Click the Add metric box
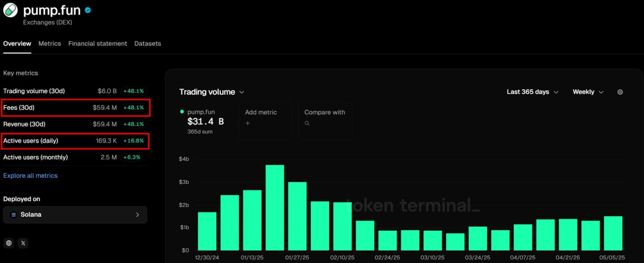The image size is (644, 263). (x=265, y=121)
